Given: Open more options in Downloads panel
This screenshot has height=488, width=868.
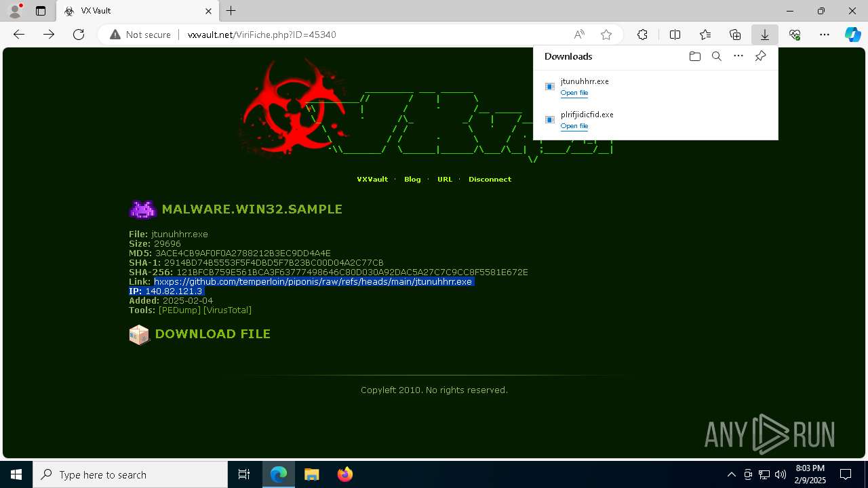Looking at the screenshot, I should 738,56.
